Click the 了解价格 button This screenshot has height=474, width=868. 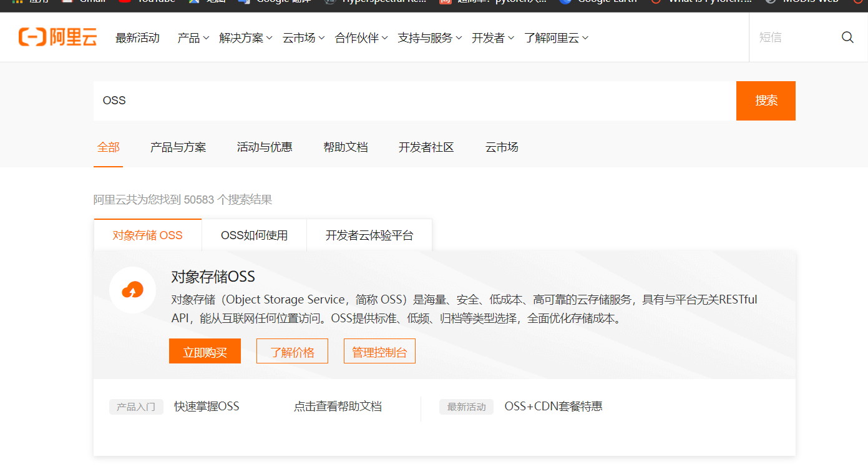click(x=292, y=352)
